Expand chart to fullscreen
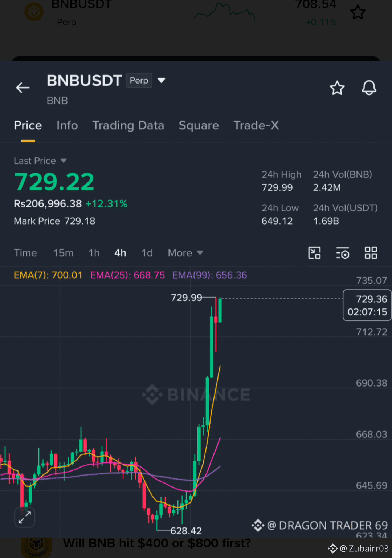392x558 pixels. [25, 517]
